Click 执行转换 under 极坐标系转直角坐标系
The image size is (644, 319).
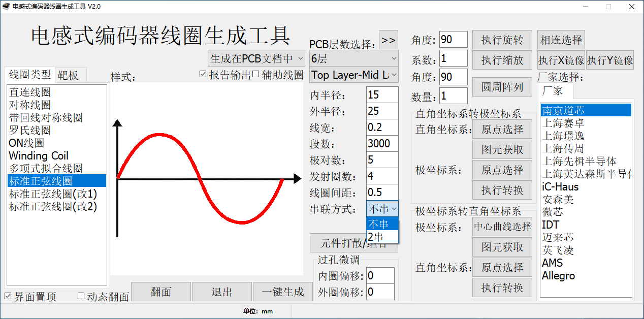(502, 288)
